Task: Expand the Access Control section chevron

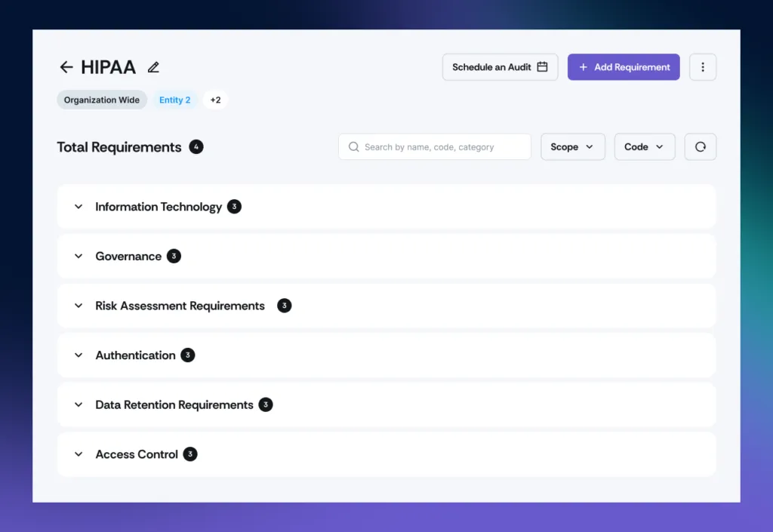Action: [79, 454]
